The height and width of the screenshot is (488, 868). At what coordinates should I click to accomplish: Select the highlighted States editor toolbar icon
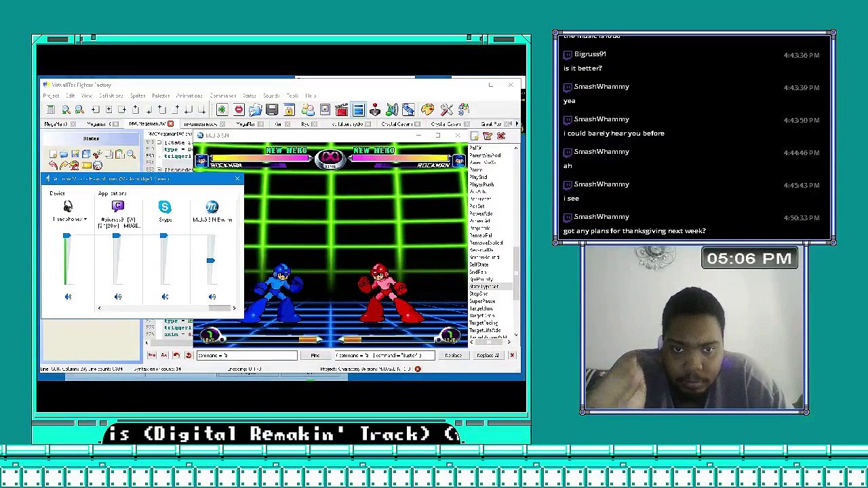tap(358, 110)
